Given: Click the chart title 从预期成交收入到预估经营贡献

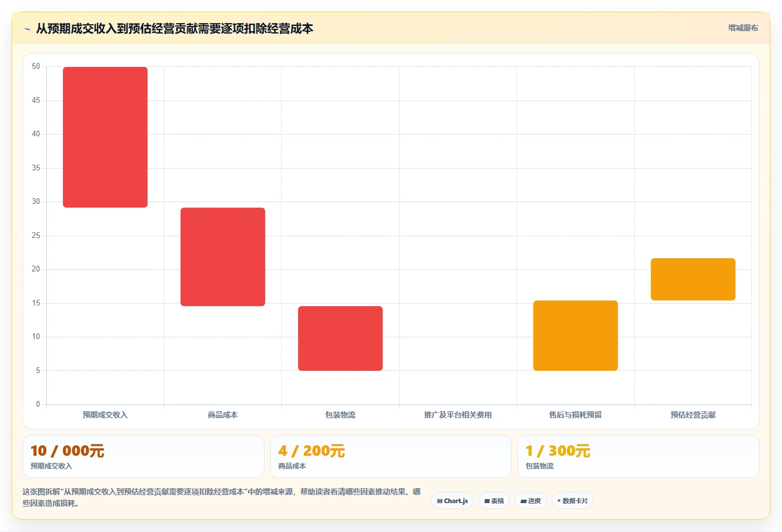Looking at the screenshot, I should [174, 28].
